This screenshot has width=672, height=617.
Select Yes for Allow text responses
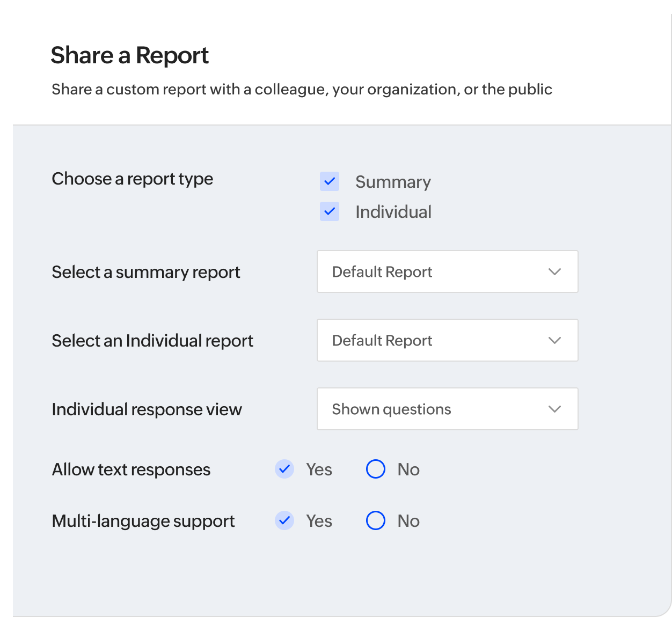point(284,469)
